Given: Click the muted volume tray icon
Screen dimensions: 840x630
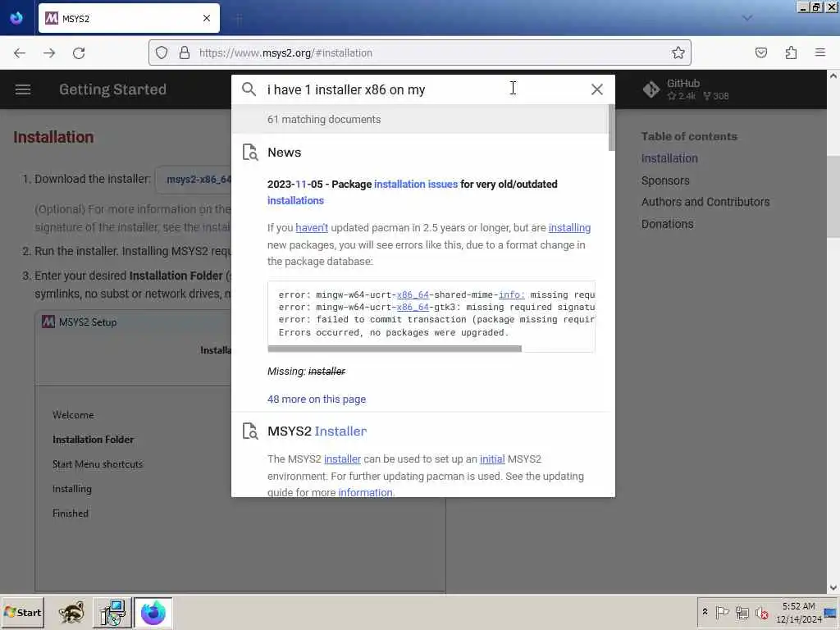Looking at the screenshot, I should [761, 612].
